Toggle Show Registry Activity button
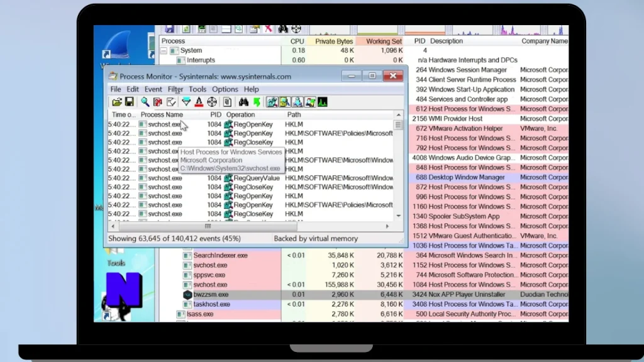644x362 pixels. click(272, 102)
